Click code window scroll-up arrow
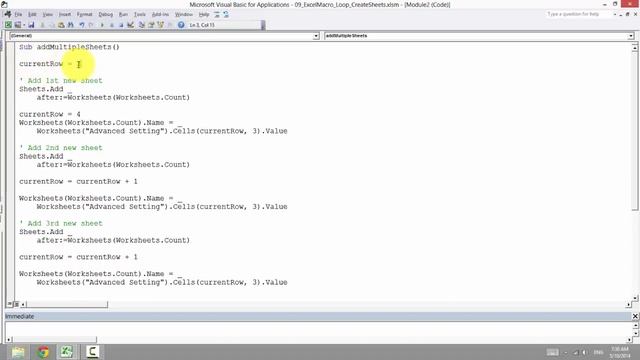This screenshot has height=360, width=640. coord(635,48)
